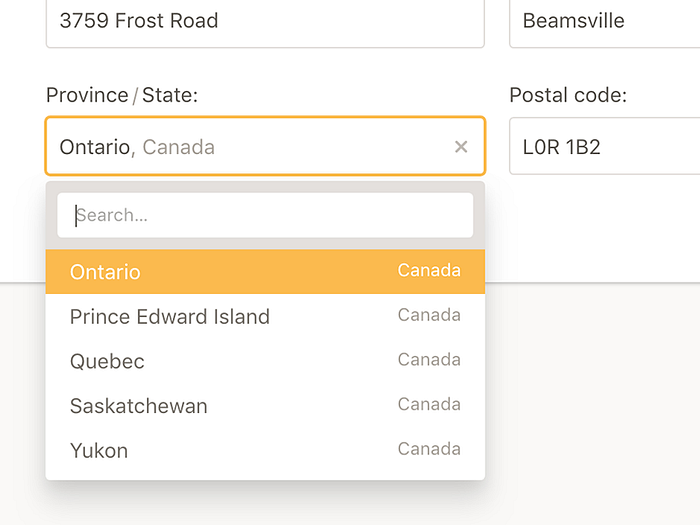Select Quebec in the province list
Screen dimensions: 700x525
(107, 361)
